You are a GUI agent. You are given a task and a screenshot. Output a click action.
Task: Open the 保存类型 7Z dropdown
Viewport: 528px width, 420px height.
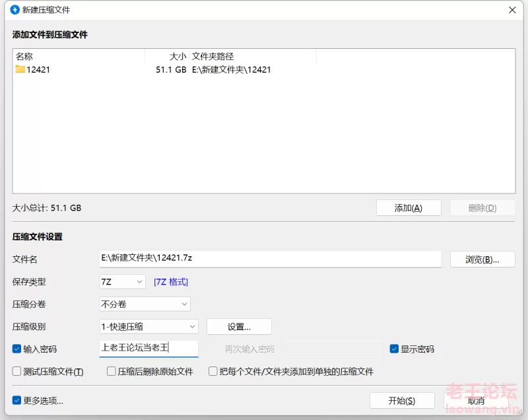[x=122, y=281]
